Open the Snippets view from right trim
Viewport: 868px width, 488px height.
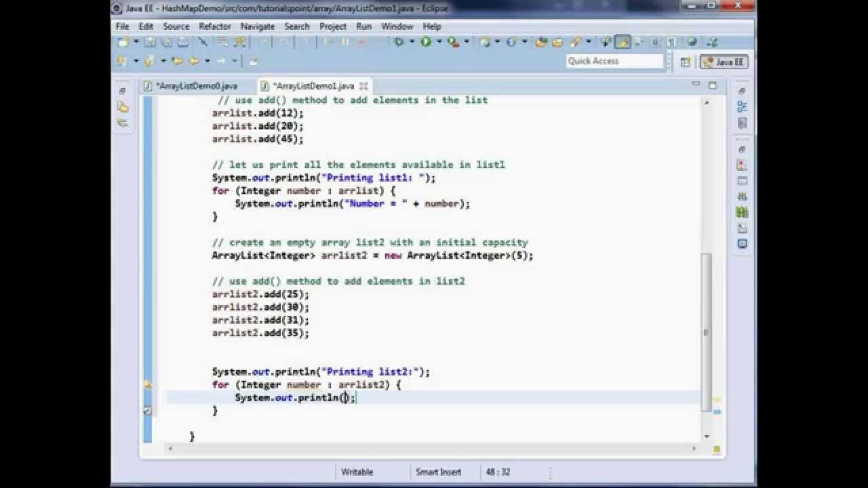[x=742, y=228]
